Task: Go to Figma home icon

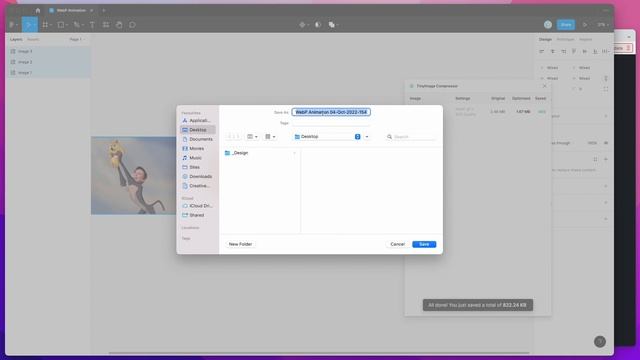Action: 38,10
